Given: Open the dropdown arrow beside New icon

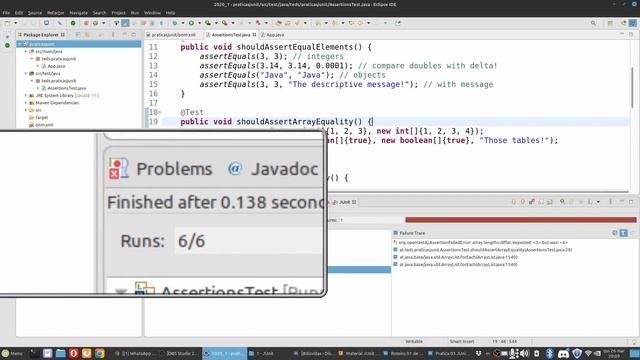Looking at the screenshot, I should (x=16, y=23).
